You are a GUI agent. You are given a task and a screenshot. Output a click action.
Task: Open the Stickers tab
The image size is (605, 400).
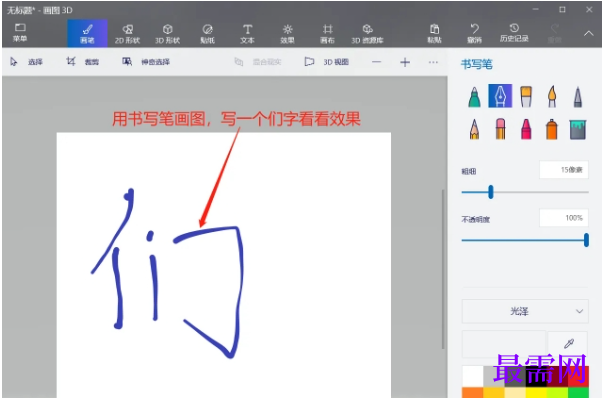[208, 34]
